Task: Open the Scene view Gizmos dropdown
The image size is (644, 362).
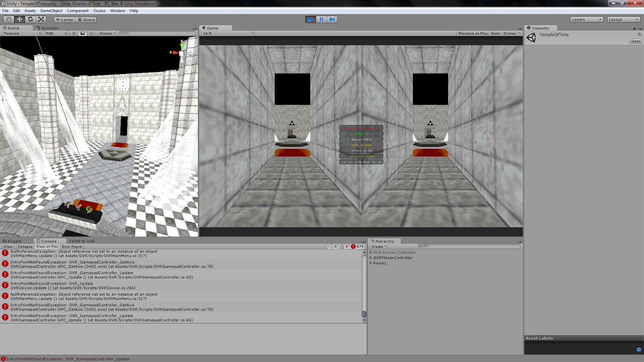Action: click(x=107, y=33)
